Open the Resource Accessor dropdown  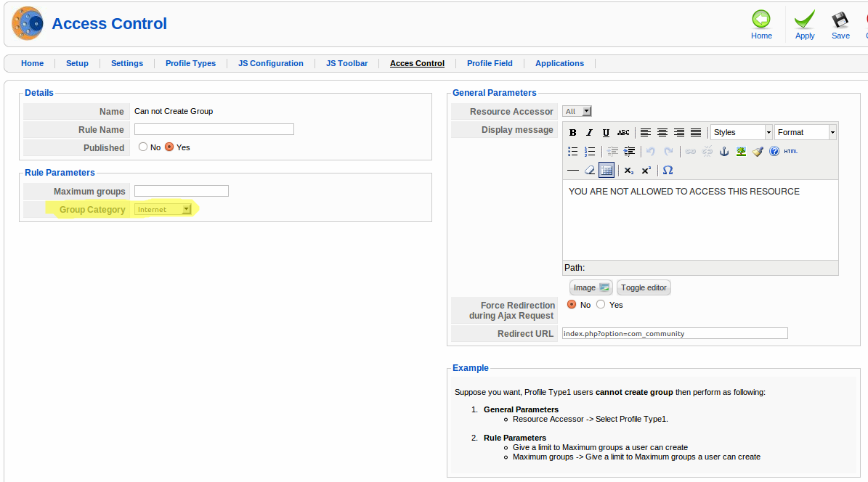pyautogui.click(x=577, y=112)
